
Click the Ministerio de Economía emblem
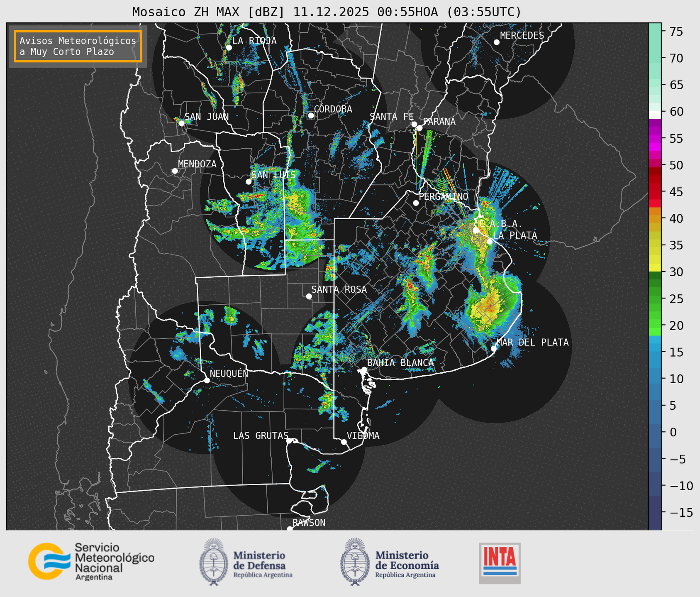coord(355,562)
